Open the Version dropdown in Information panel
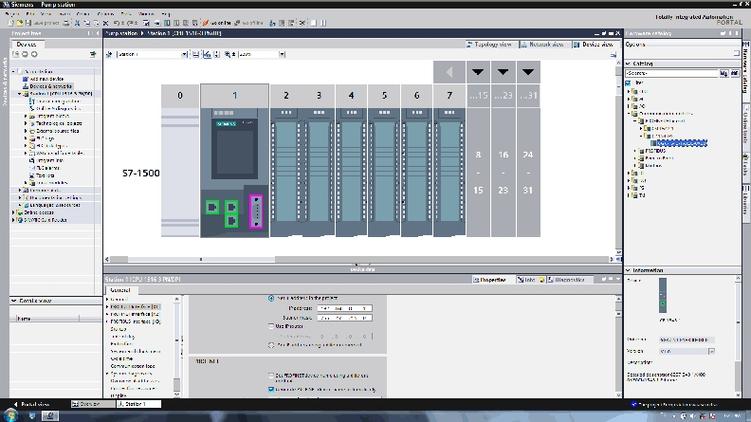Image resolution: width=751 pixels, height=422 pixels. [711, 351]
